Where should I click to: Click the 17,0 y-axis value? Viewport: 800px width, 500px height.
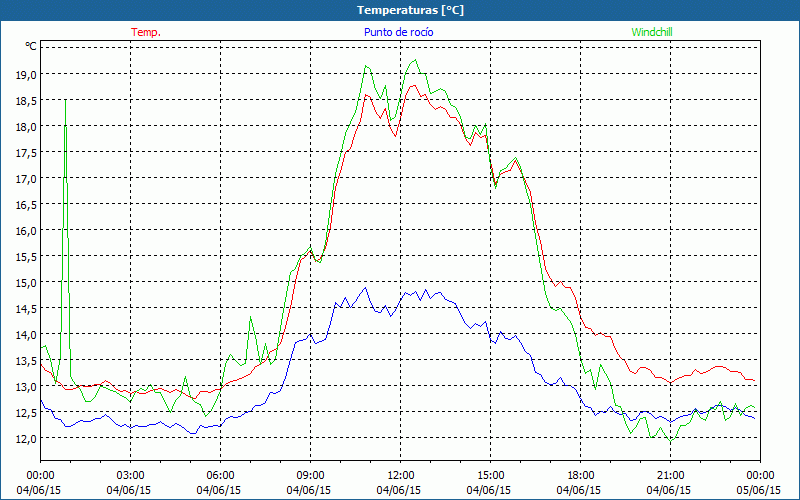click(27, 179)
